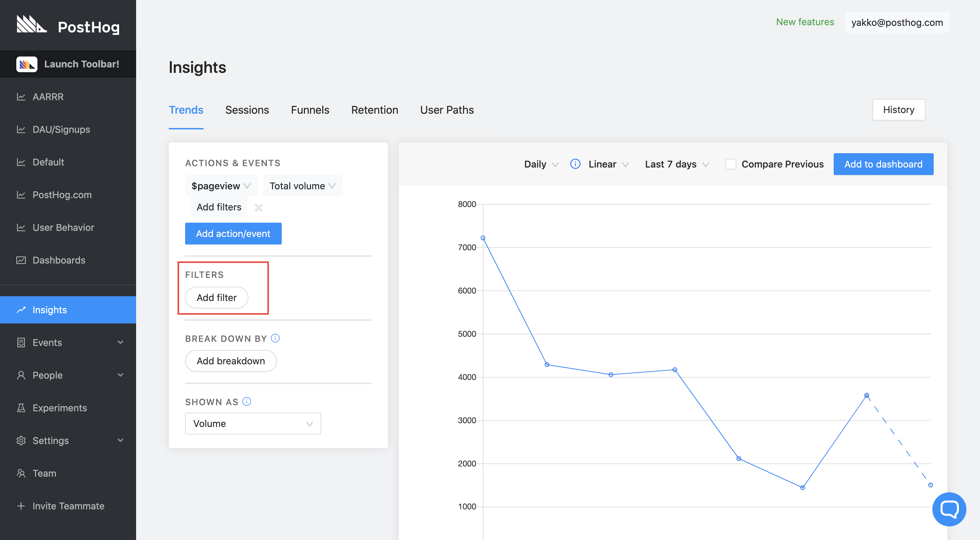Click the Experiments flask icon in sidebar
Screen dimensions: 980x540
point(21,408)
